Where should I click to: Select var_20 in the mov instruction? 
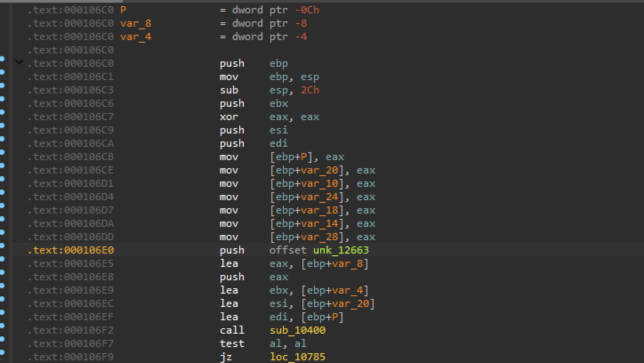pyautogui.click(x=319, y=170)
